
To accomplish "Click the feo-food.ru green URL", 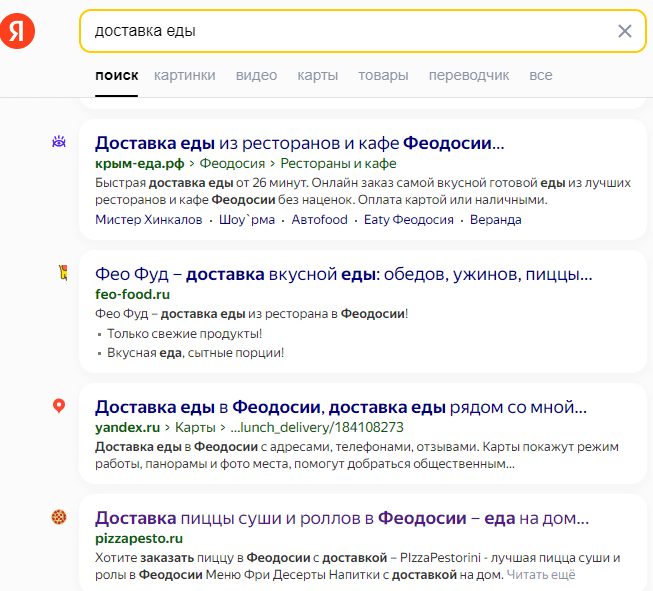I will pyautogui.click(x=133, y=294).
